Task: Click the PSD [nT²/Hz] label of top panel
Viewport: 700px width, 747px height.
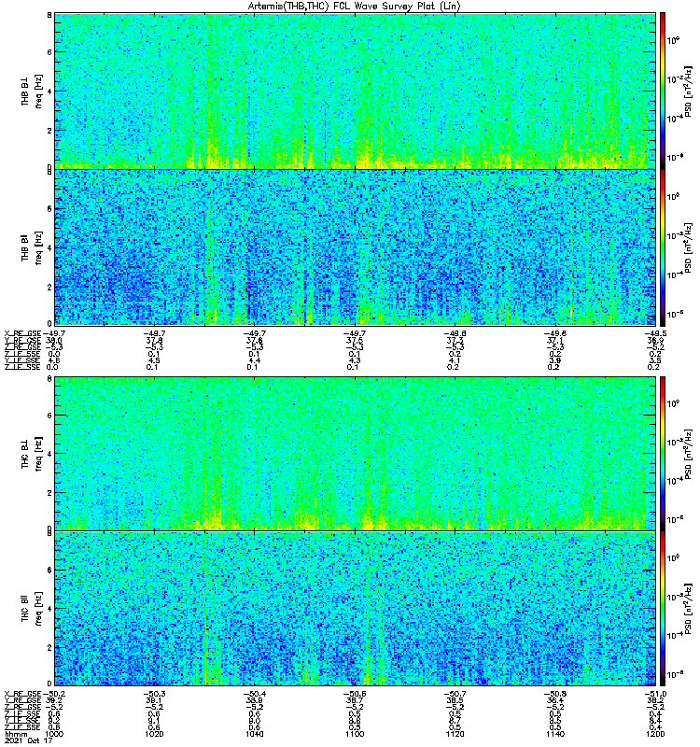Action: (x=688, y=92)
